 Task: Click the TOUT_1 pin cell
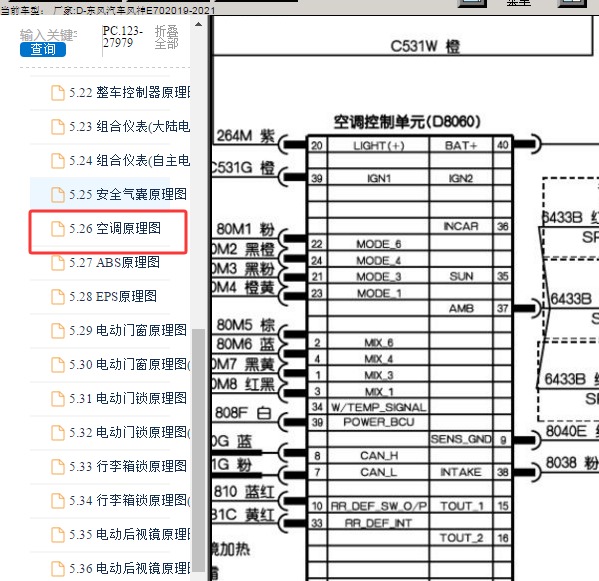pyautogui.click(x=461, y=506)
